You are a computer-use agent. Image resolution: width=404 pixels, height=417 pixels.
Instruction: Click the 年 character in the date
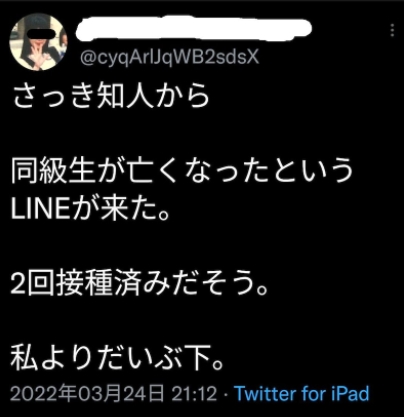(x=68, y=394)
